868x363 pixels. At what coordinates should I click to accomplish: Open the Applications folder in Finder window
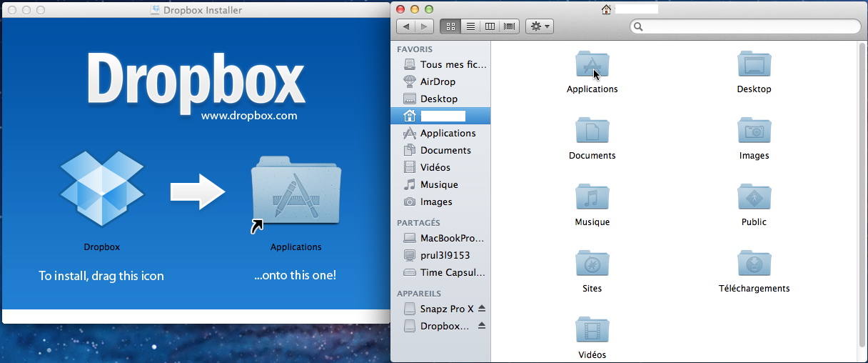coord(592,64)
